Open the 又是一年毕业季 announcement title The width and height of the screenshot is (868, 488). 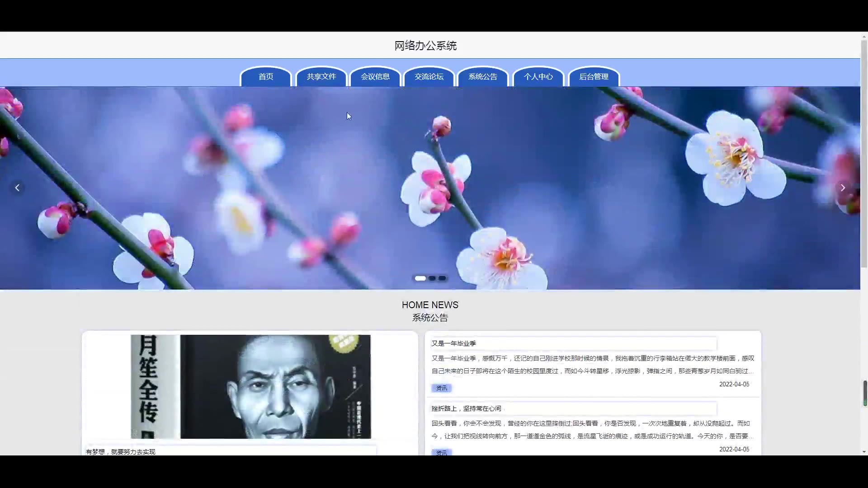(453, 343)
